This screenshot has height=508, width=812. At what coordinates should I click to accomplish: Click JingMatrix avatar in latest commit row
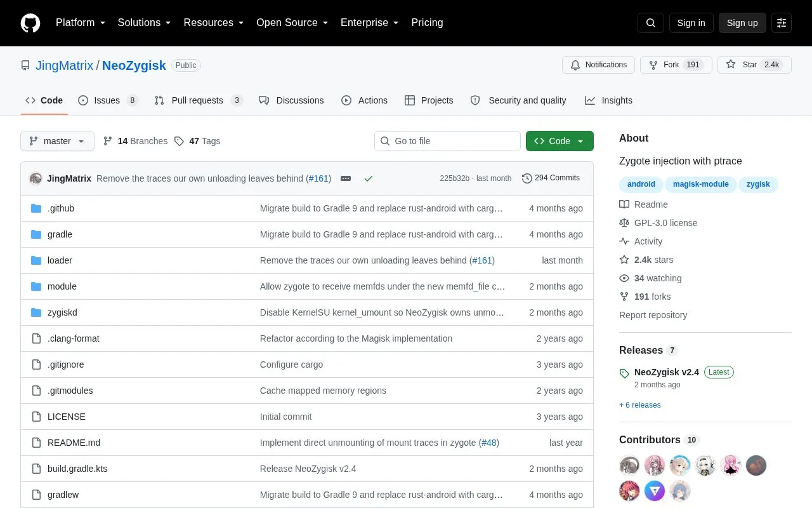pos(36,178)
